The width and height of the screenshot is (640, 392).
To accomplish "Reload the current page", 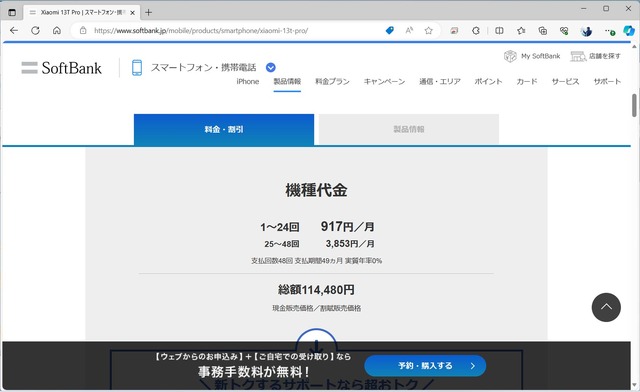I will pos(36,31).
